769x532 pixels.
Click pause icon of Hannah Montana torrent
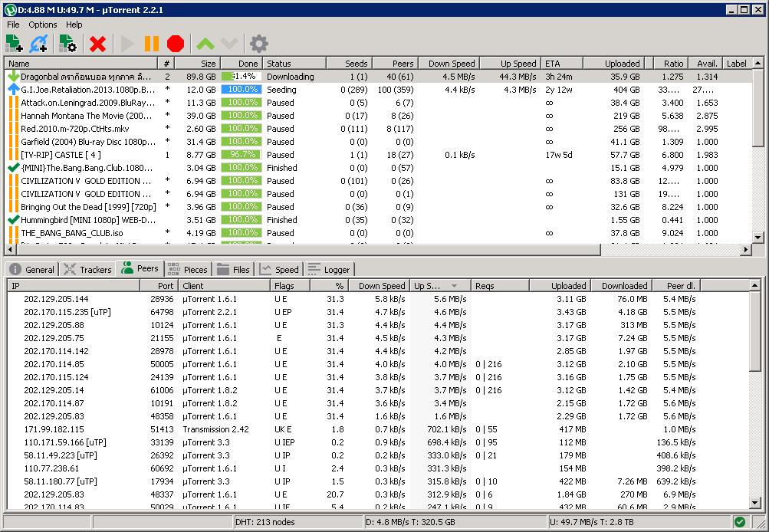pyautogui.click(x=13, y=116)
